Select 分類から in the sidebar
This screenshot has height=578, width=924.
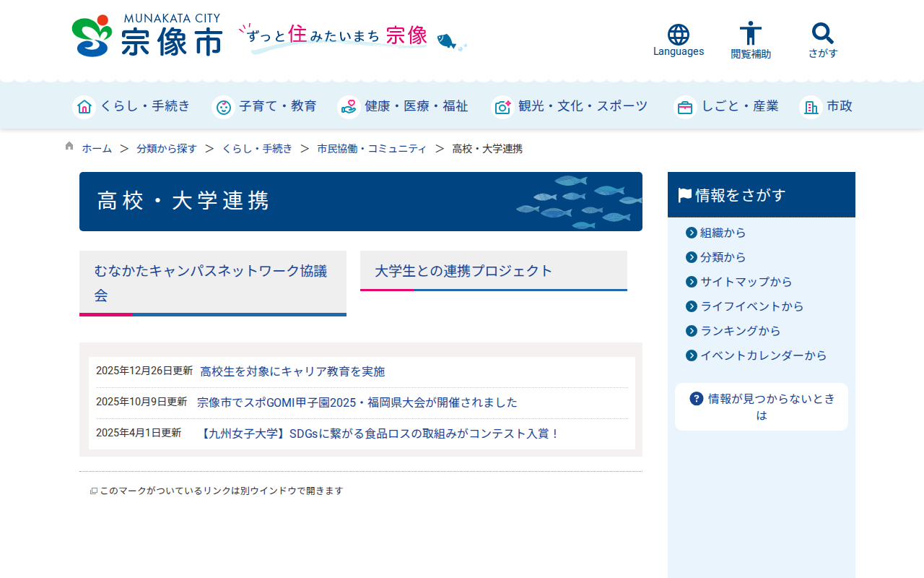tap(723, 257)
